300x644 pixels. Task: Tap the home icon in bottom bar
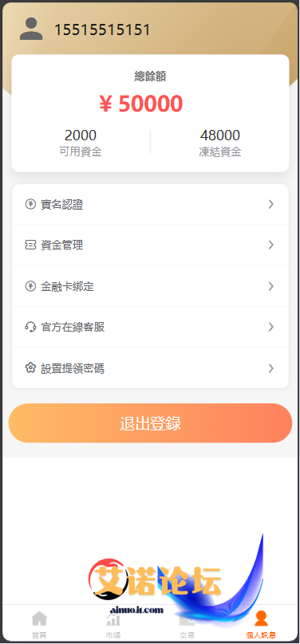pos(39,618)
